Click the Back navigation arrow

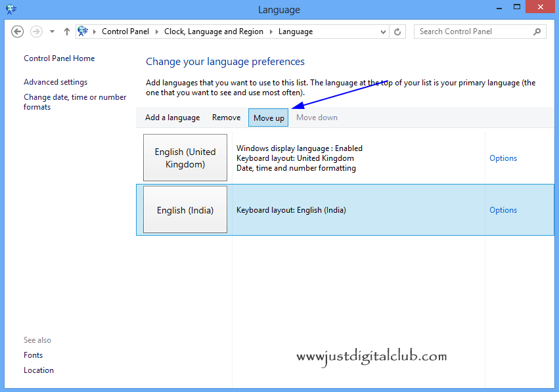click(x=17, y=32)
